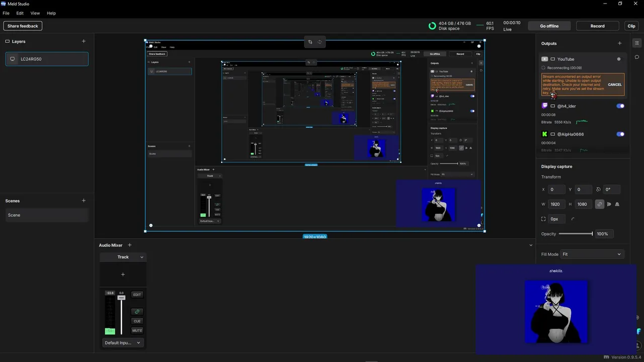Click the Version 0.9.5.4 label
Screen dimensions: 644x362
tap(626, 357)
